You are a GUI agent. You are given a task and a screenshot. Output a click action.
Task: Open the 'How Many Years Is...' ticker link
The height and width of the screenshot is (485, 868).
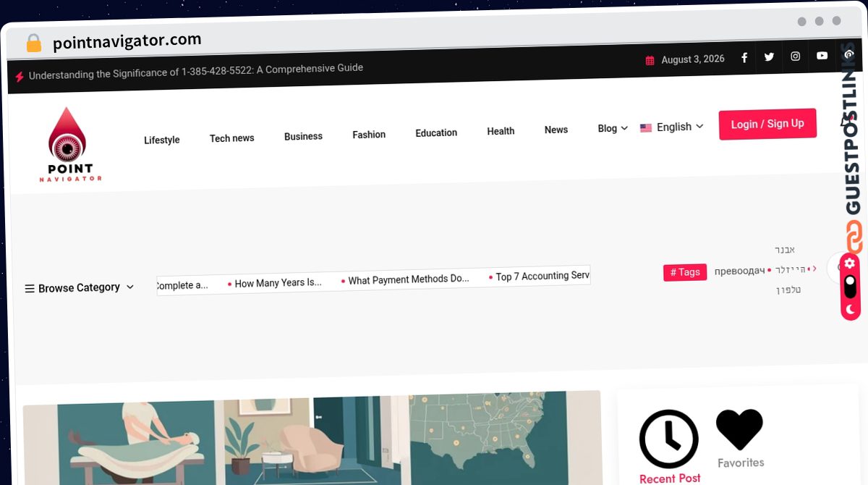pyautogui.click(x=278, y=283)
